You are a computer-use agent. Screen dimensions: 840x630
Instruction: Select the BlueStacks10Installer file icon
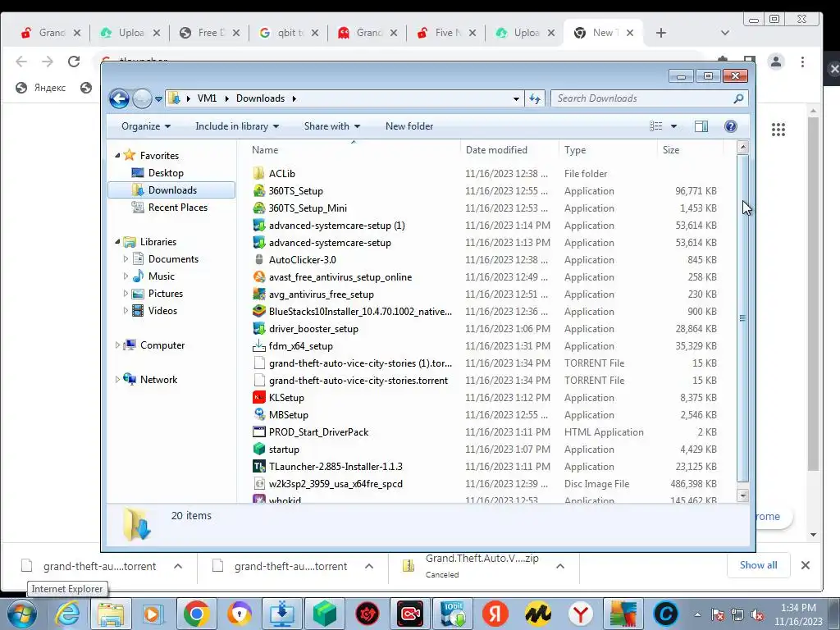pyautogui.click(x=258, y=311)
